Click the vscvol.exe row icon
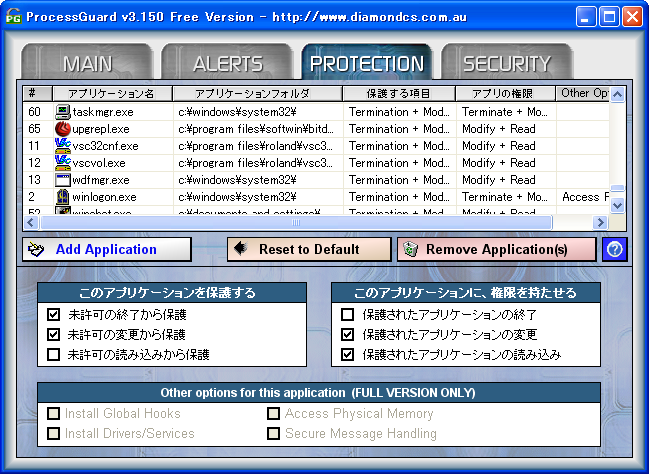649x474 pixels. pyautogui.click(x=62, y=163)
